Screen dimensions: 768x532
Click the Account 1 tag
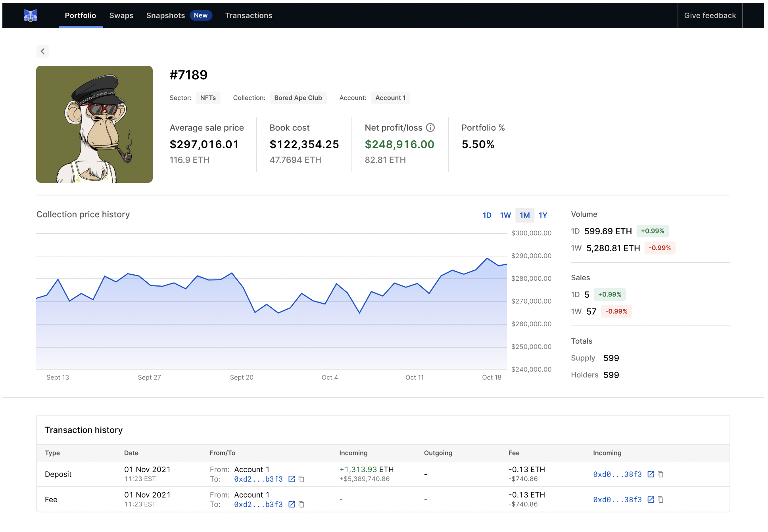pyautogui.click(x=391, y=98)
